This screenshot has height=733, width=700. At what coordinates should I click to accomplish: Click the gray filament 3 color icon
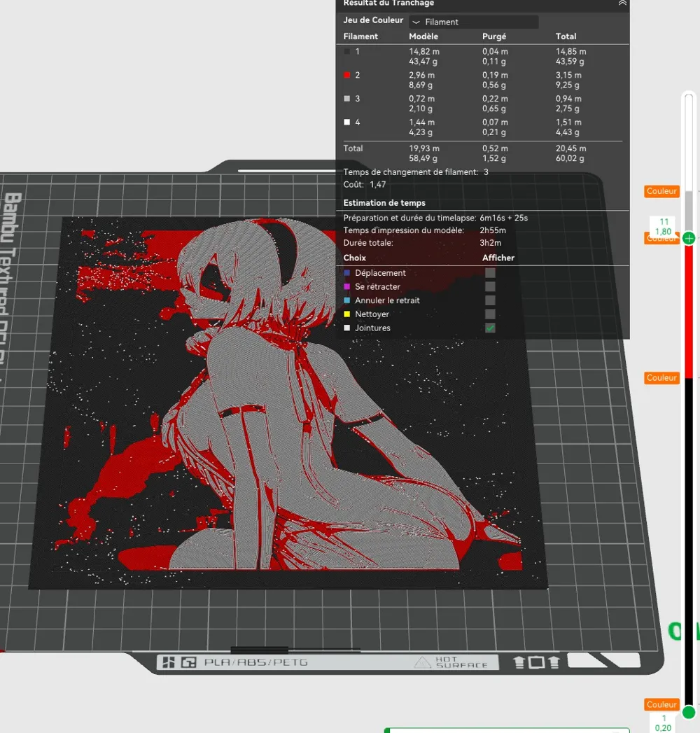click(347, 99)
